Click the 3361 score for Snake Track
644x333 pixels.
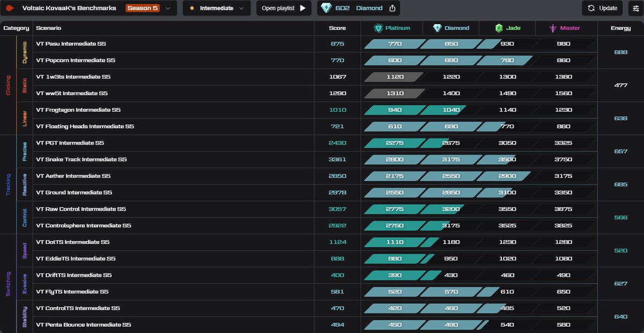click(x=338, y=160)
